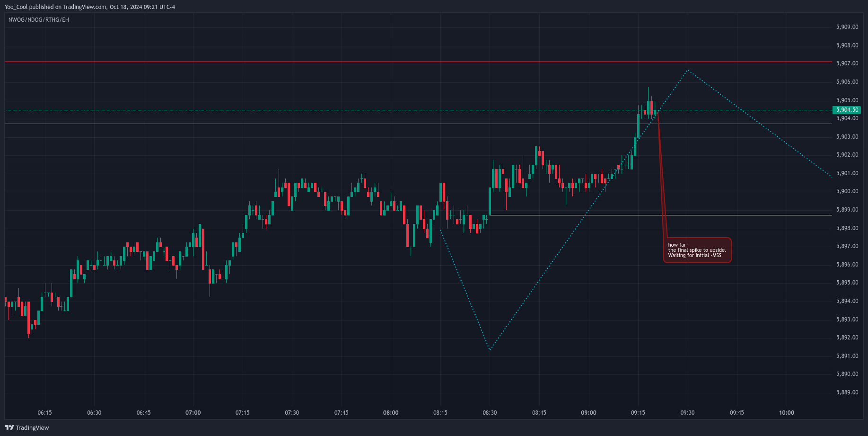Click the 5,897.00 price axis label
The image size is (868, 436).
847,246
